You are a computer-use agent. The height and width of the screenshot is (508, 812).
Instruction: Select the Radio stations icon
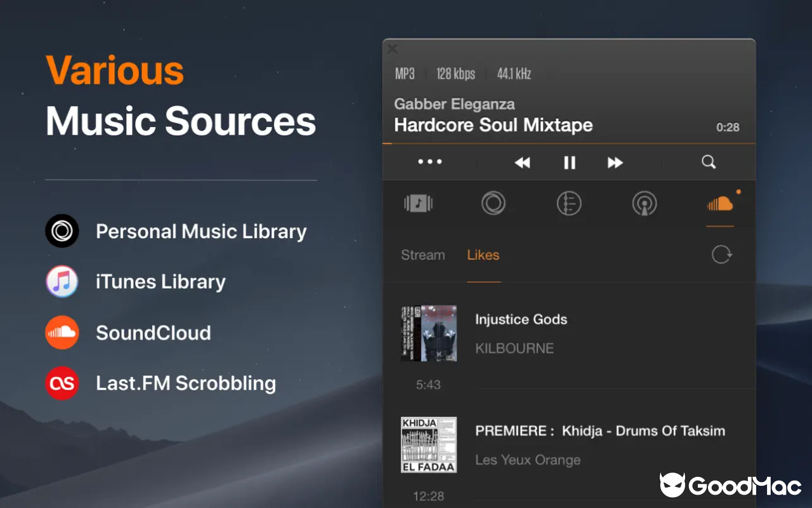click(645, 203)
